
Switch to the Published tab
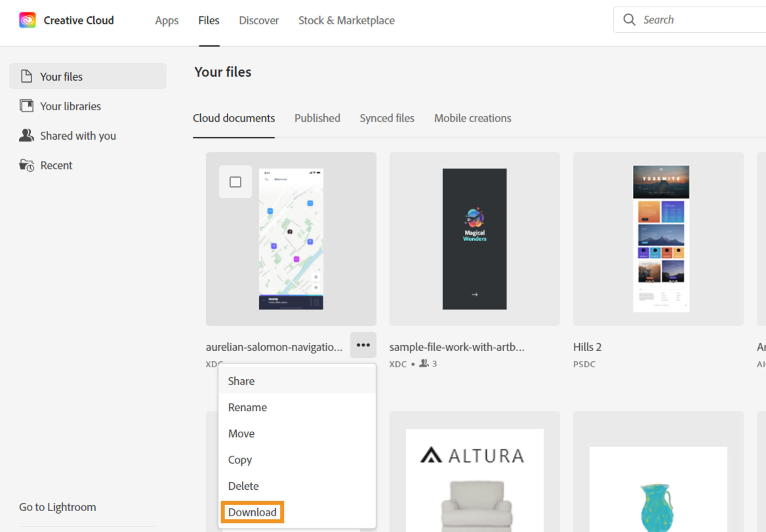point(317,118)
